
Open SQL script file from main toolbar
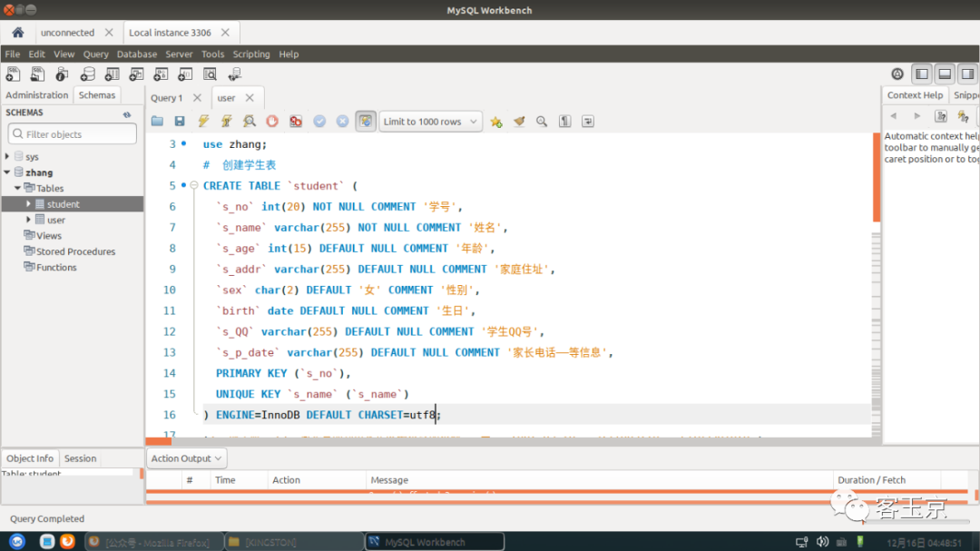[x=37, y=74]
